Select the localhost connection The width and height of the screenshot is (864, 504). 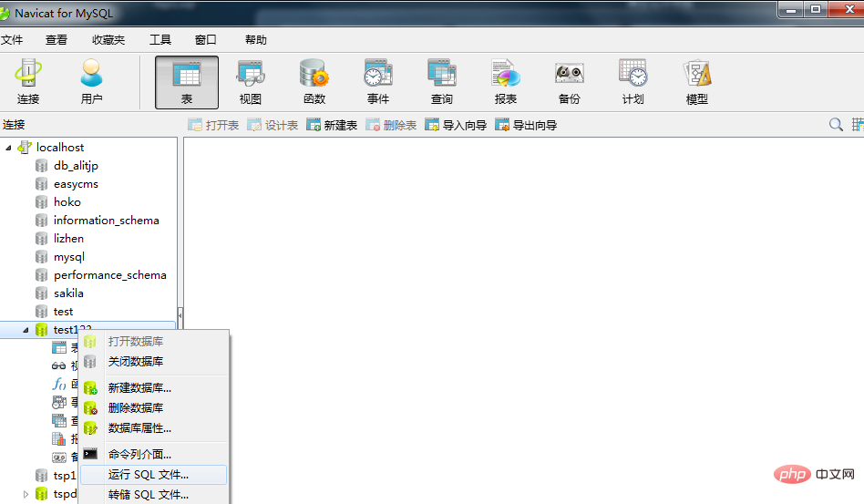60,147
